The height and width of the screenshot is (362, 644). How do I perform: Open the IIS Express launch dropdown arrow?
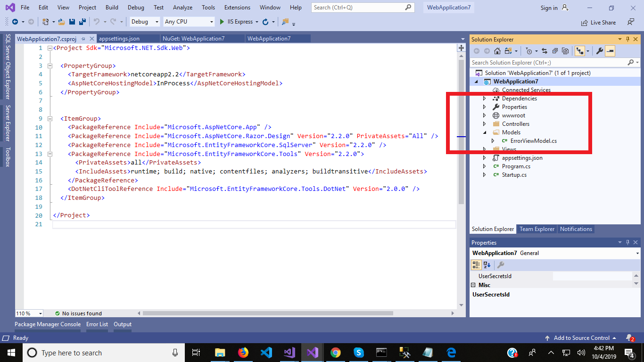click(x=257, y=22)
